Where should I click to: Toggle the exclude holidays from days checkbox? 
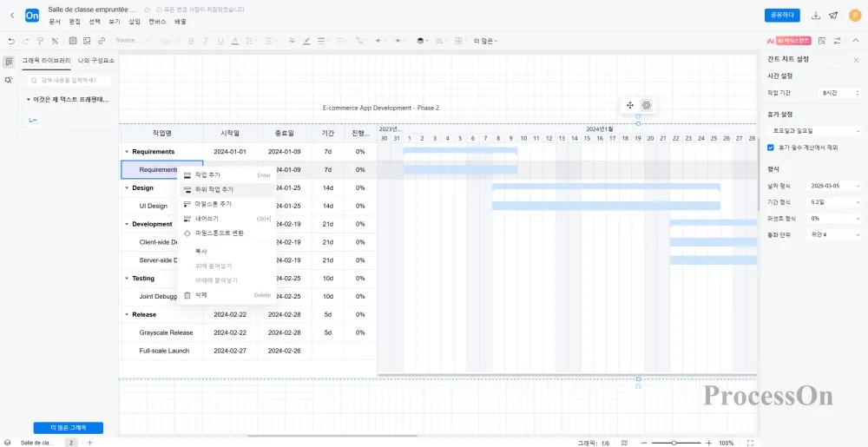click(x=771, y=148)
